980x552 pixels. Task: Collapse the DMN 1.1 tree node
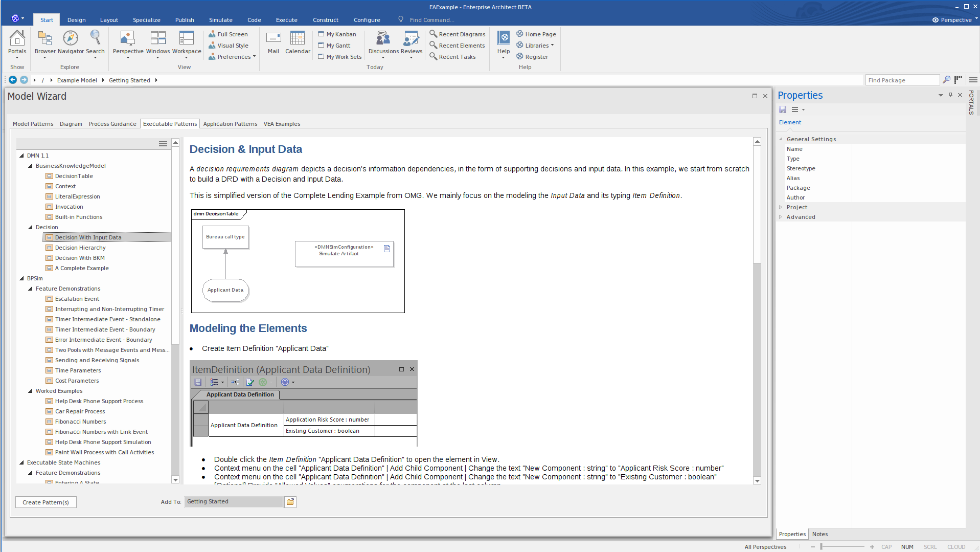(x=21, y=155)
